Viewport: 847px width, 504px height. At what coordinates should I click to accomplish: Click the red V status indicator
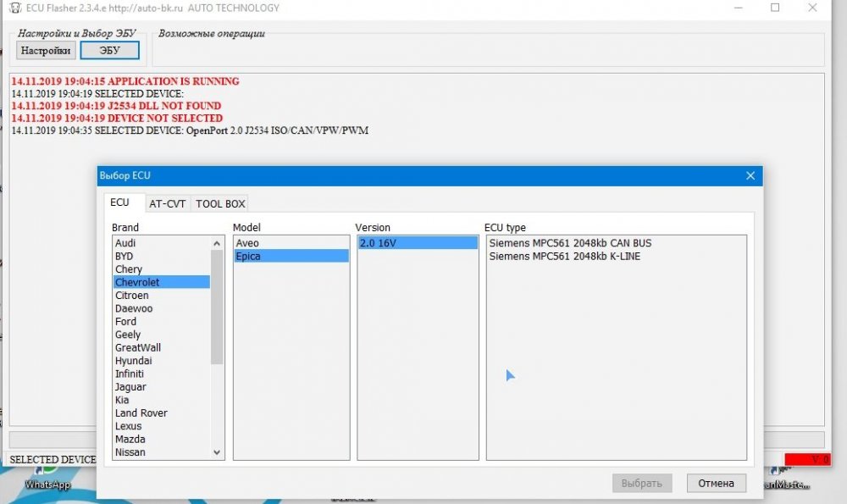pyautogui.click(x=807, y=459)
